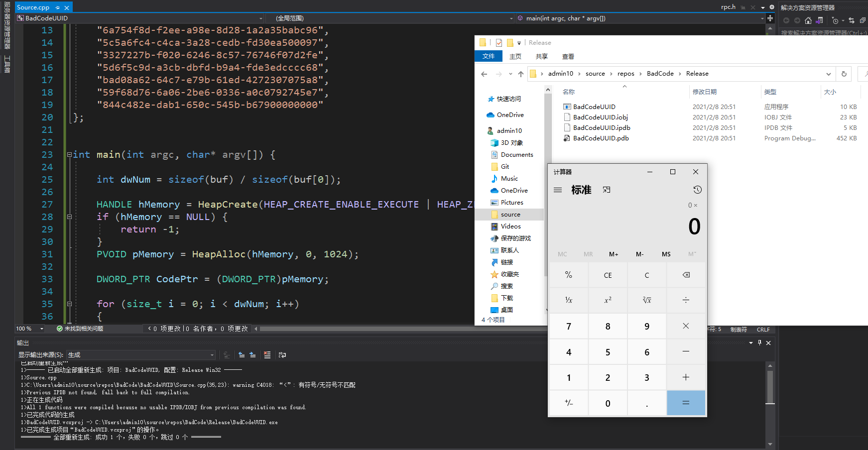Viewport: 868px width, 450px height.
Task: Click clear all output icon
Action: [x=267, y=355]
